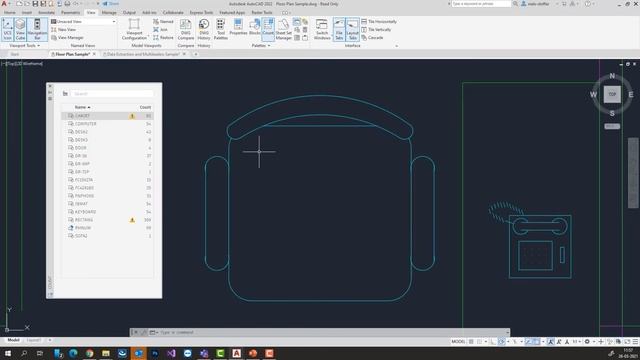640x360 pixels.
Task: Click the MODEL status bar button
Action: [458, 342]
